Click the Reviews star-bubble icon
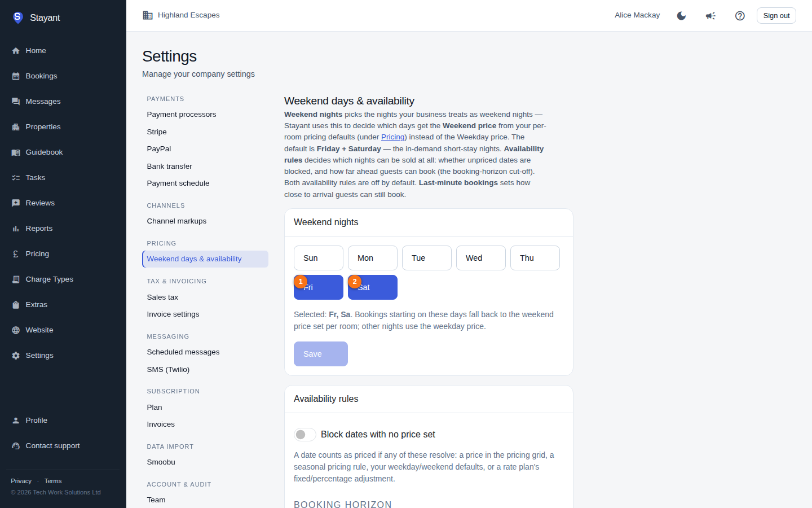Screen dimensions: 812x508 [x=16, y=203]
